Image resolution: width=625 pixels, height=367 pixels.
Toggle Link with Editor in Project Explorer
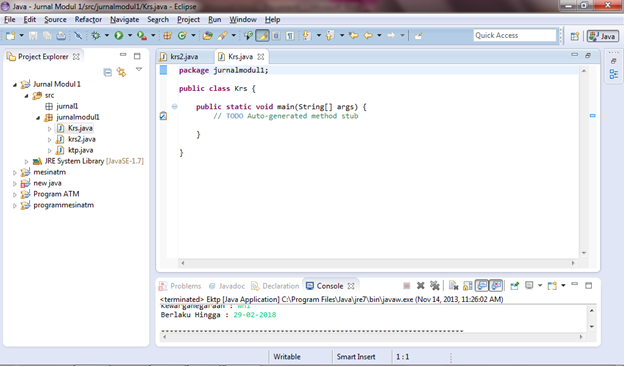coord(121,72)
